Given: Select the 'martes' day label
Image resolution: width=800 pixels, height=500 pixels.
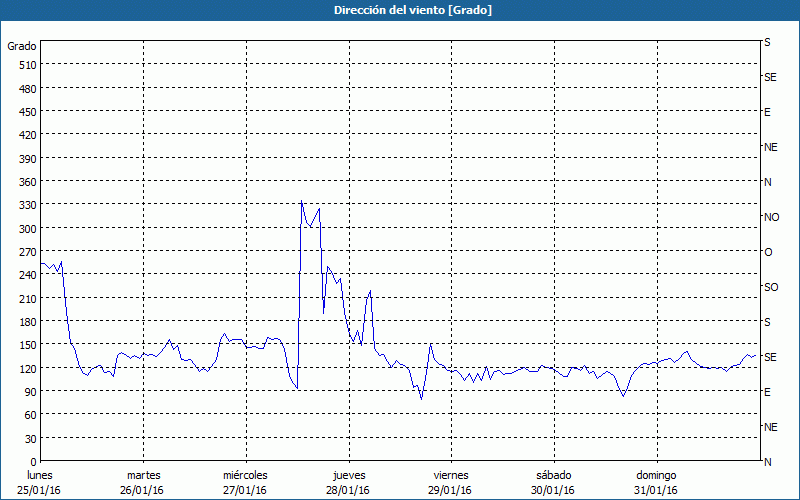Looking at the screenshot, I should coord(144,475).
